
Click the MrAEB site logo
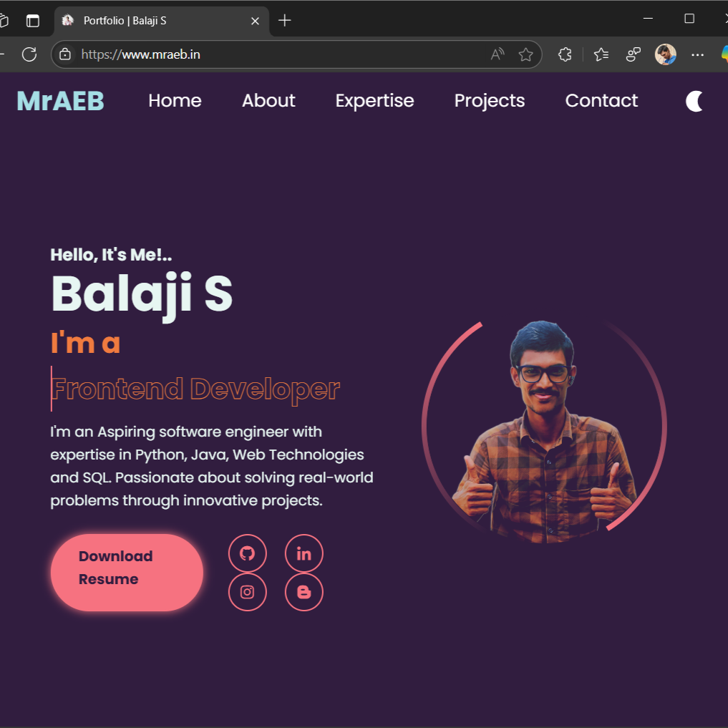(60, 101)
